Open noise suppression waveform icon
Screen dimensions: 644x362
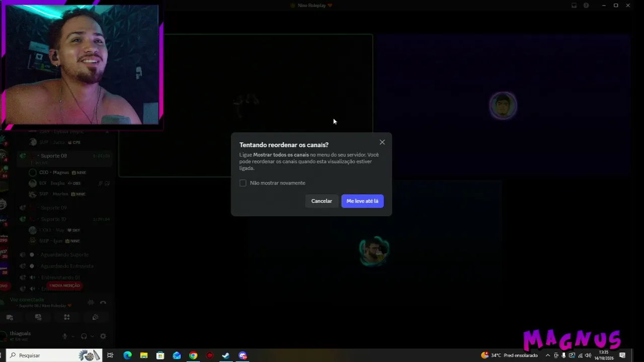click(x=91, y=303)
